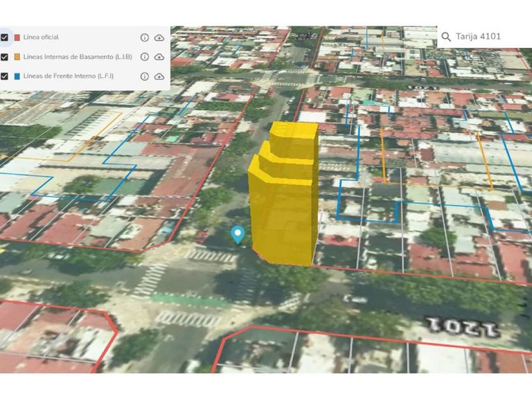Disable the Líneas de Frente Interno checkbox

tap(5, 76)
